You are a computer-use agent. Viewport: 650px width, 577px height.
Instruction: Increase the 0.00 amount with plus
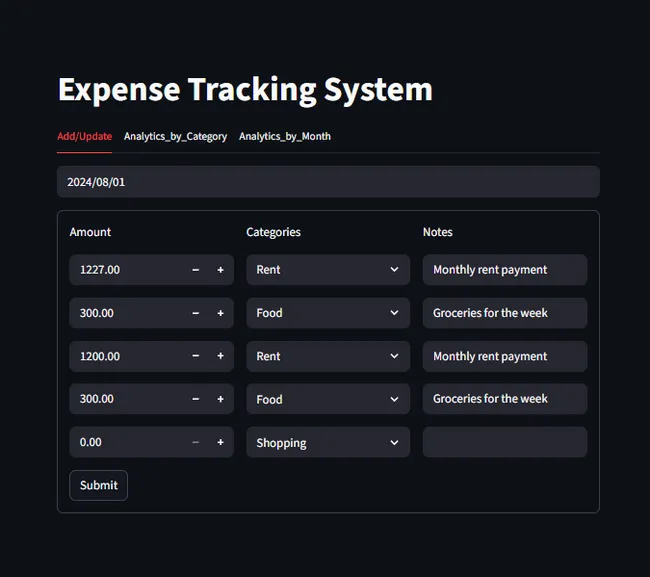220,442
